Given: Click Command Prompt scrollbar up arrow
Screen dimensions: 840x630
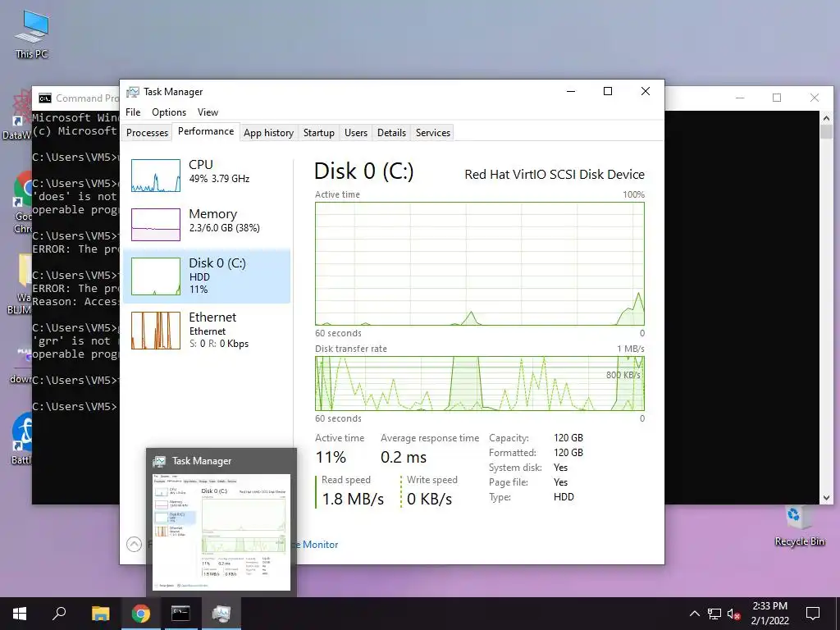Looking at the screenshot, I should coord(826,118).
